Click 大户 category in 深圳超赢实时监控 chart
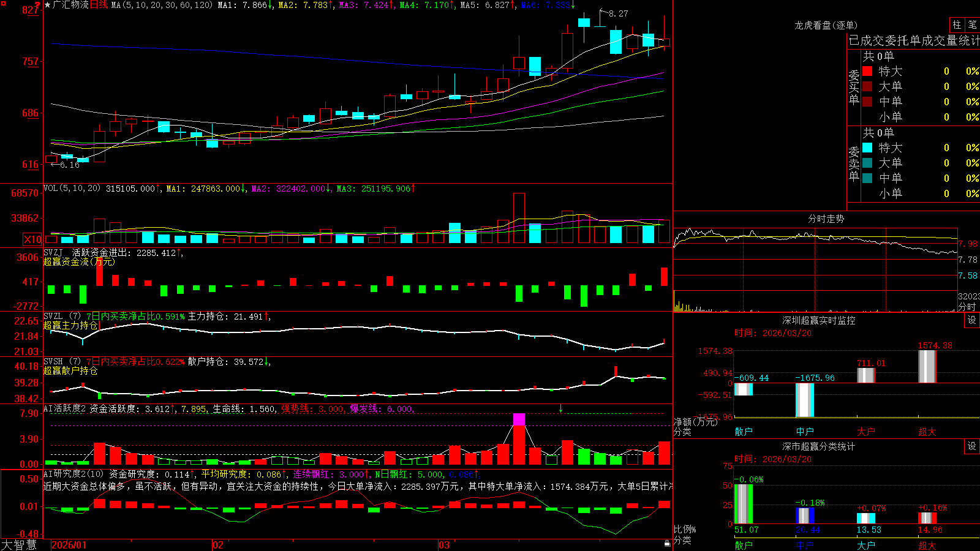Image resolution: width=980 pixels, height=551 pixels. point(866,432)
